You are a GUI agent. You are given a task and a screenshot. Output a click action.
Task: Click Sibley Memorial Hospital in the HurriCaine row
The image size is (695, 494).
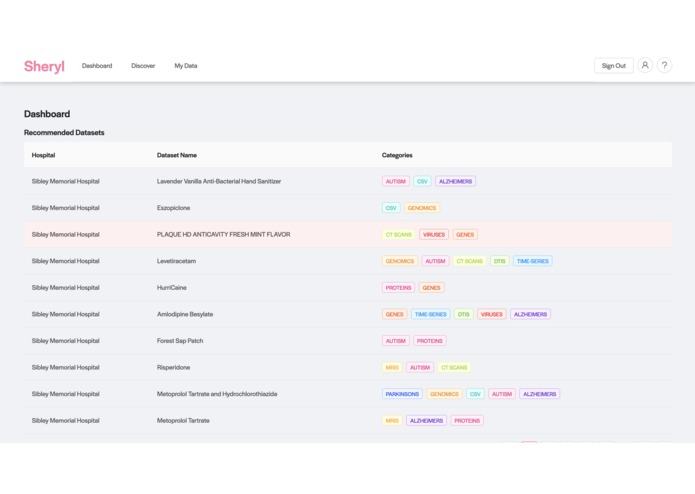pyautogui.click(x=66, y=288)
